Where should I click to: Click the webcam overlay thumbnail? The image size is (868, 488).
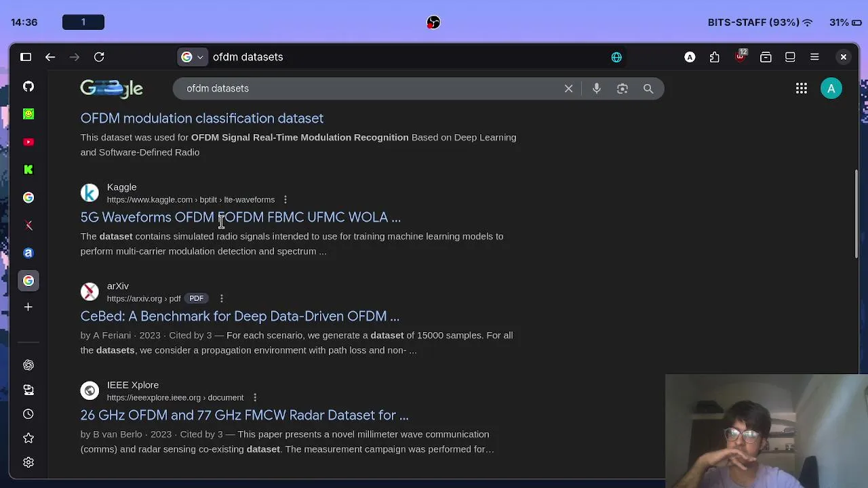[766, 431]
